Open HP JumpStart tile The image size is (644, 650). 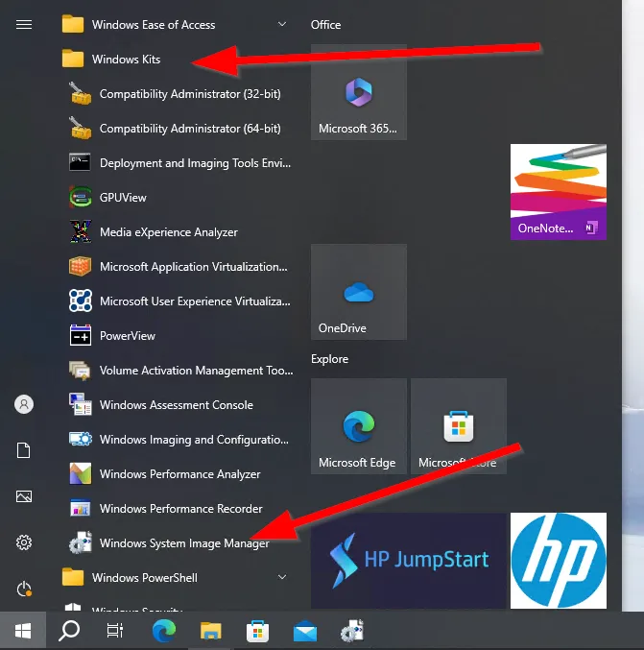pos(408,561)
